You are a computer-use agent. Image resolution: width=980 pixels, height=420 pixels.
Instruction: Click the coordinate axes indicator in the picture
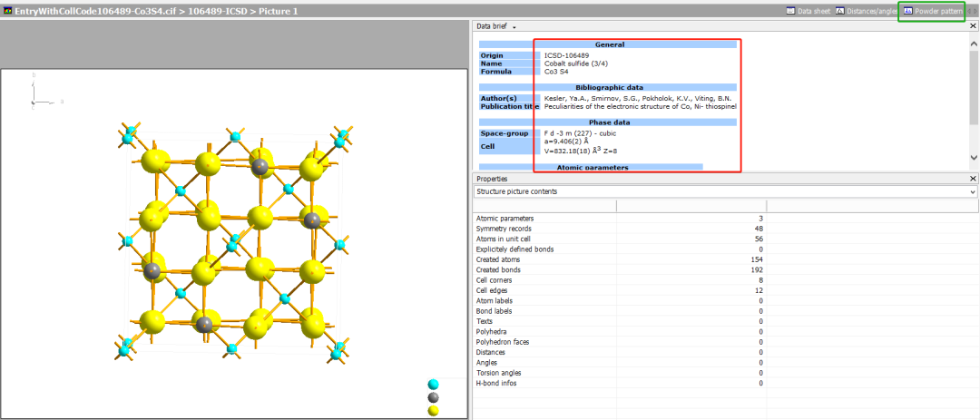[x=35, y=92]
